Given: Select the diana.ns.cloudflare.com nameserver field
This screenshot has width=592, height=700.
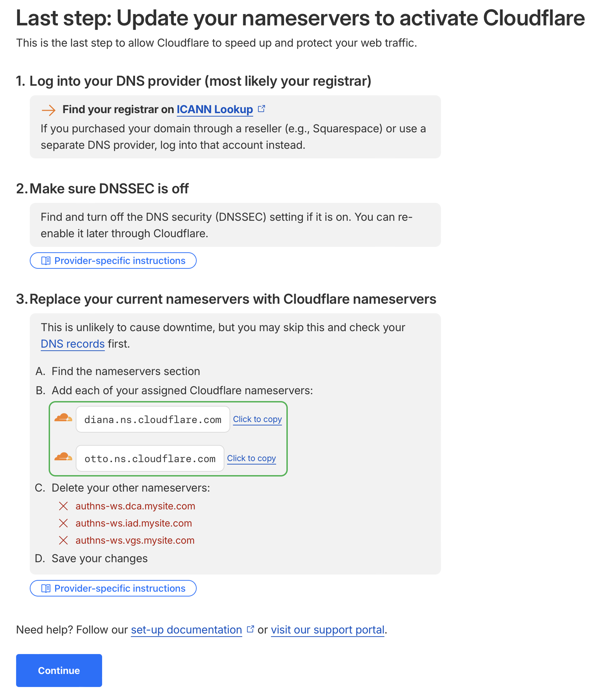Looking at the screenshot, I should click(x=153, y=420).
